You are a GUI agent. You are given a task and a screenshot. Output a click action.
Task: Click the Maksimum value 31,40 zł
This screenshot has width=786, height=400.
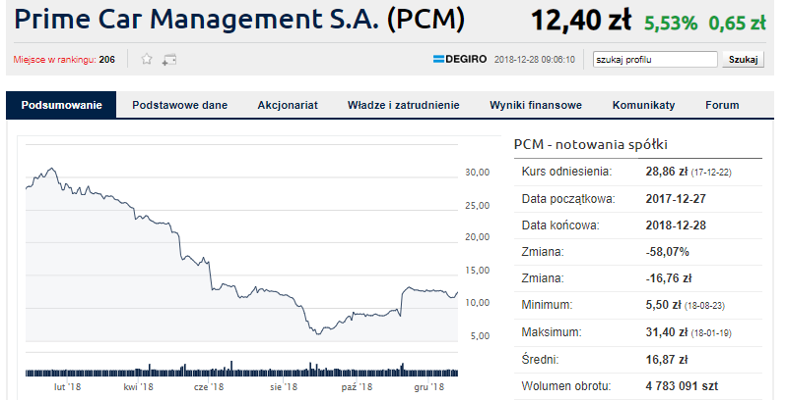point(666,332)
